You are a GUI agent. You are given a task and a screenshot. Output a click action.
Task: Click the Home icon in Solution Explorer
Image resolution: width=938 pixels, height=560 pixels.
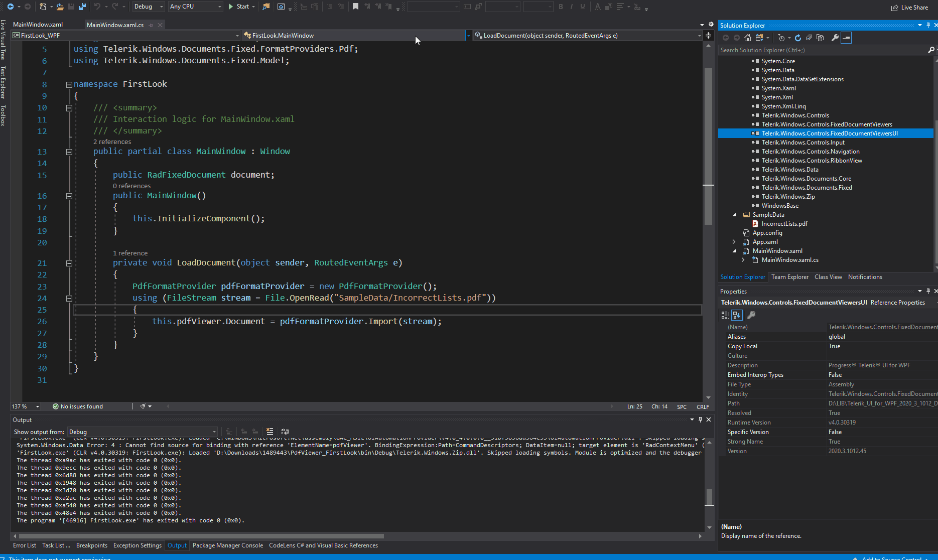pyautogui.click(x=748, y=38)
